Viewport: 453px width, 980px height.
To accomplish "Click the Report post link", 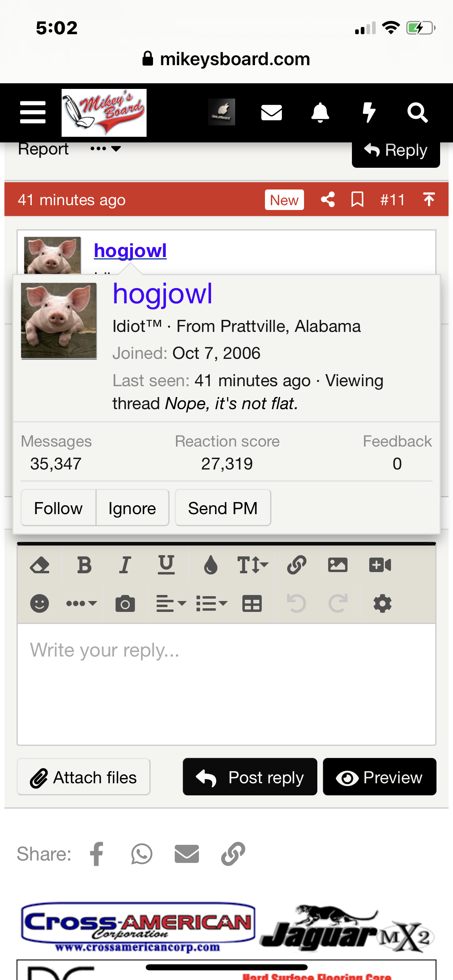I will [43, 149].
